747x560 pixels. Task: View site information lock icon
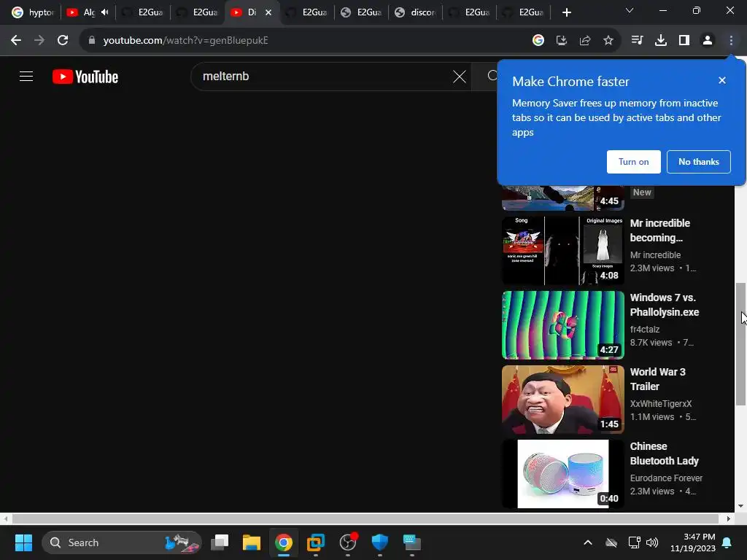point(92,41)
